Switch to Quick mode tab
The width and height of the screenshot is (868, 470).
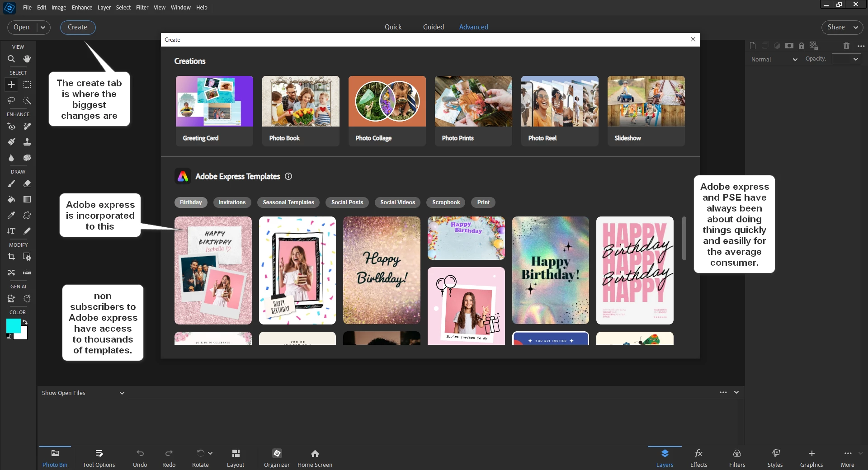click(393, 27)
